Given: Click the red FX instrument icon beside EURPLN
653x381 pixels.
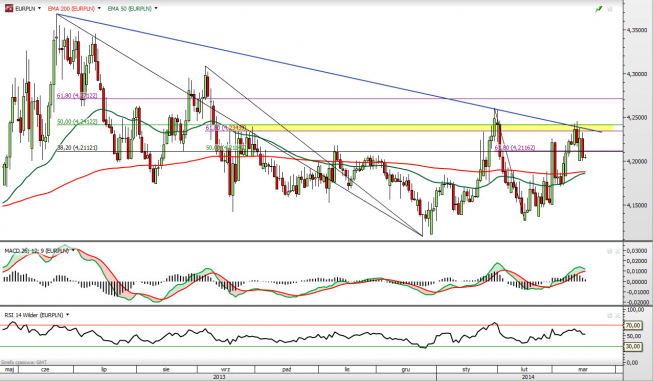Looking at the screenshot, I should point(9,8).
